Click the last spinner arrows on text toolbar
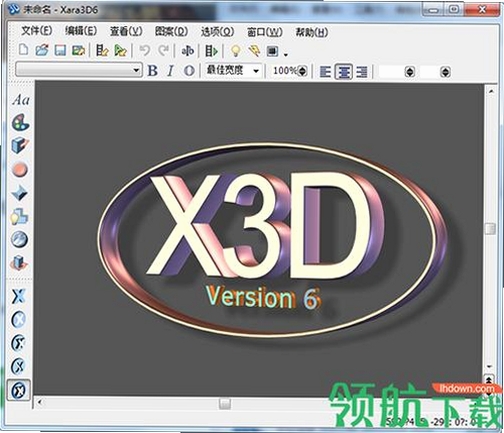Image resolution: width=504 pixels, height=433 pixels. point(445,72)
